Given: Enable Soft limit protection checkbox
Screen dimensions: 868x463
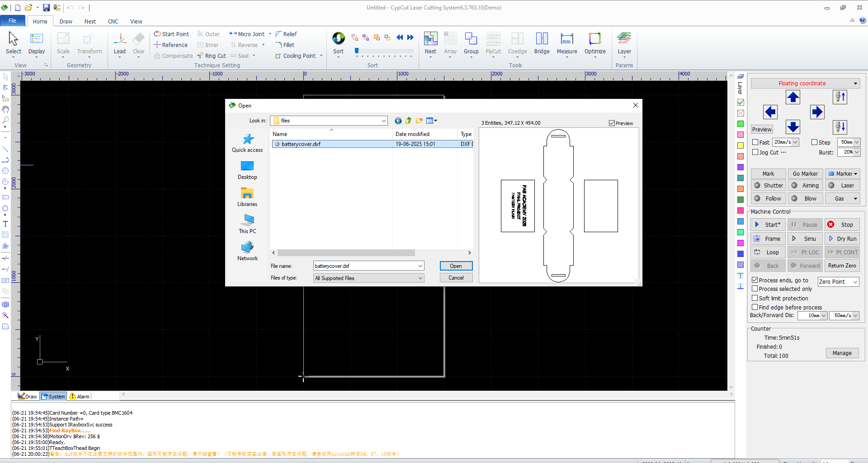Looking at the screenshot, I should tap(755, 298).
